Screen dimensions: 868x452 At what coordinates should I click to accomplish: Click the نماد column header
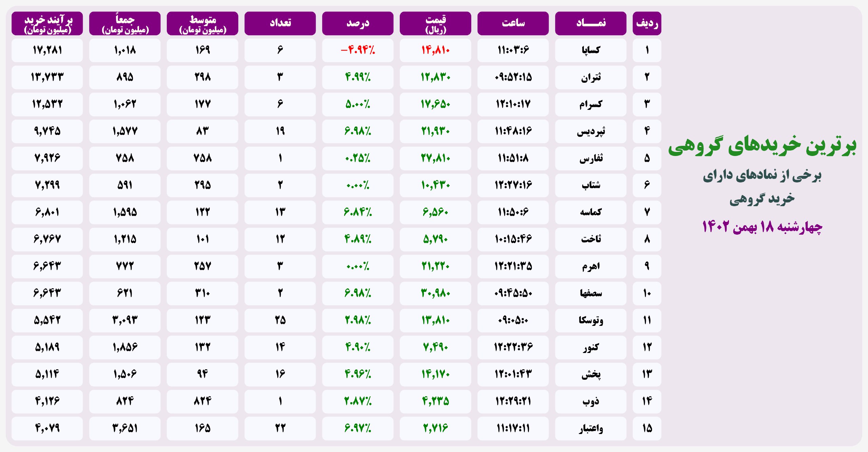click(590, 23)
